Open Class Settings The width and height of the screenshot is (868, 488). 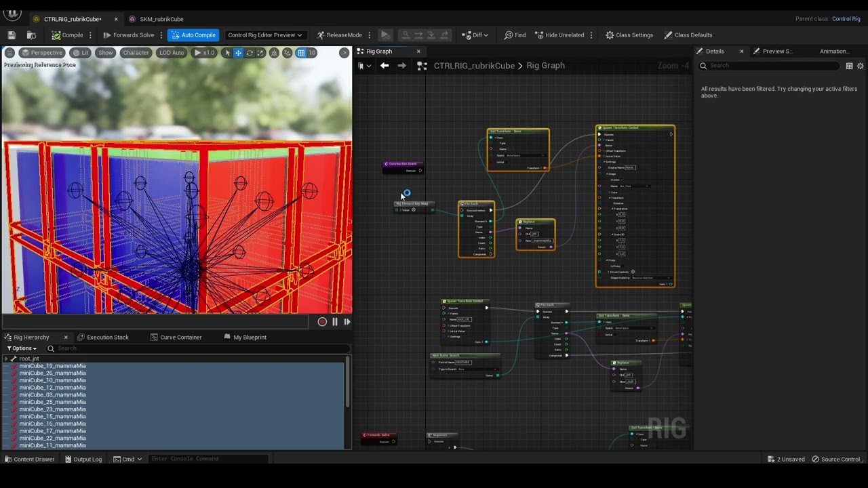[x=629, y=35]
